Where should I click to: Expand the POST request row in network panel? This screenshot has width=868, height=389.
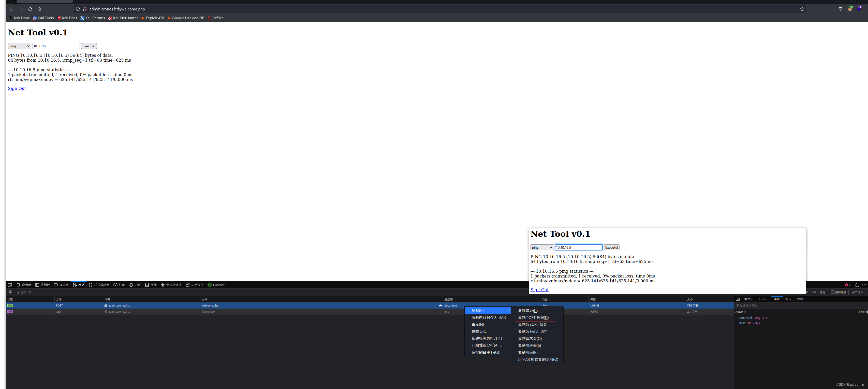coord(222,305)
